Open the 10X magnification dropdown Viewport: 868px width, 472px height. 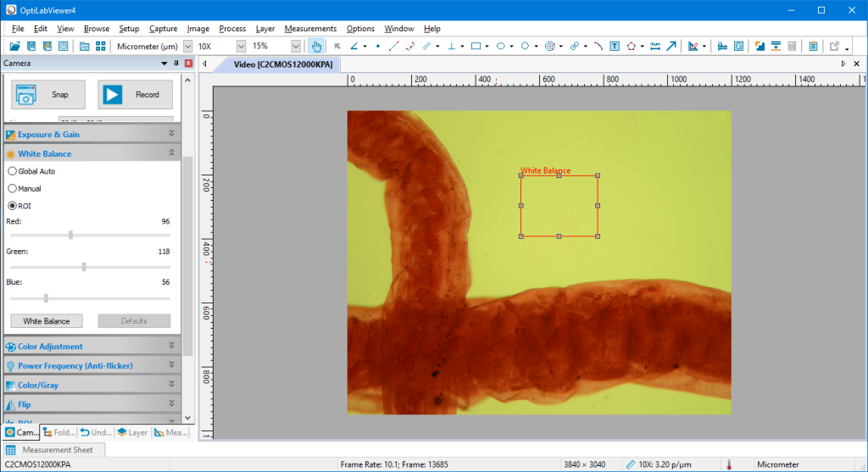pyautogui.click(x=241, y=46)
